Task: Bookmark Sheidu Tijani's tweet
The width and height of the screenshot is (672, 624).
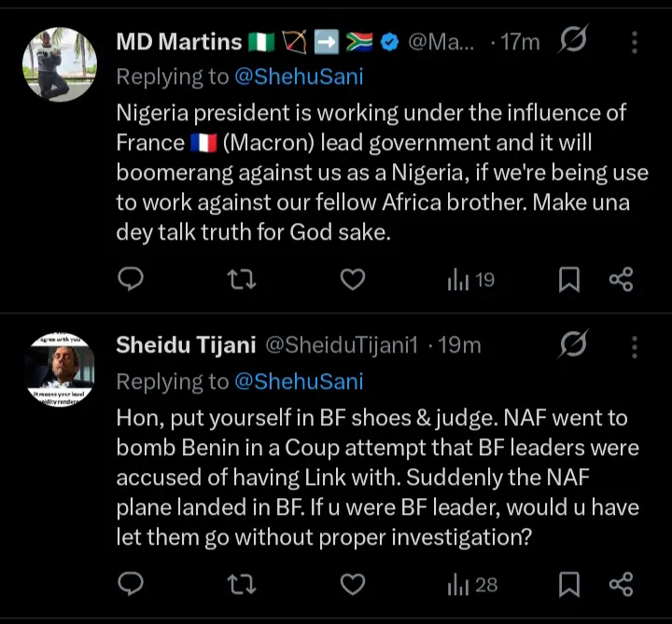Action: 569,584
